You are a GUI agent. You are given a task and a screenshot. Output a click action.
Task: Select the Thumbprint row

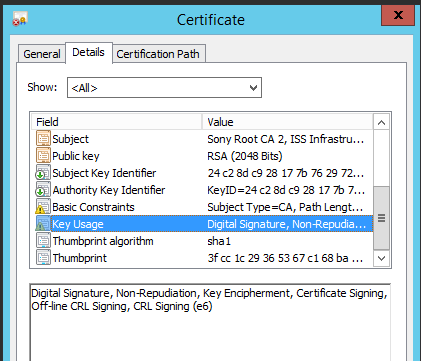pyautogui.click(x=202, y=258)
